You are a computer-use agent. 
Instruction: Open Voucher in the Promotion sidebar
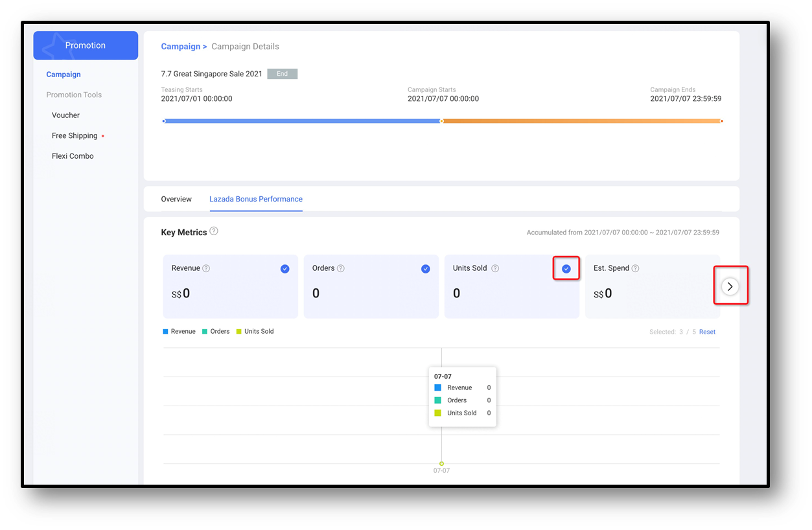tap(66, 115)
